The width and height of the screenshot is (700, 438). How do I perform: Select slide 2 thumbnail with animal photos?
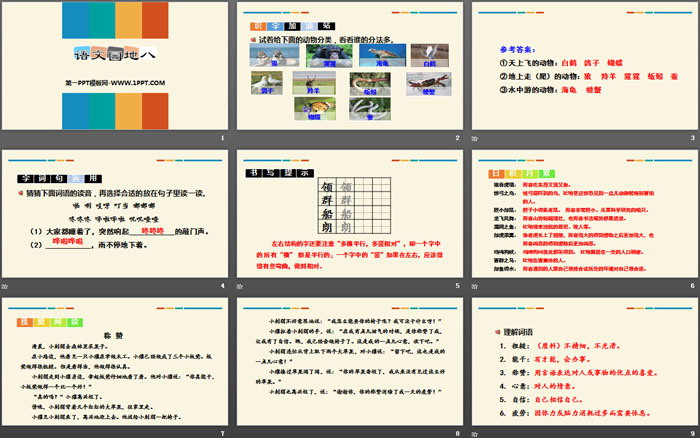click(350, 66)
